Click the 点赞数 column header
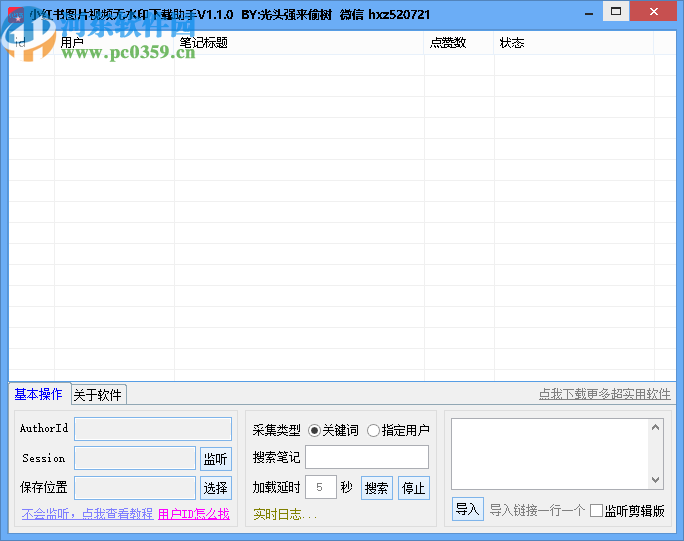Screen dimensions: 684x541 459,43
